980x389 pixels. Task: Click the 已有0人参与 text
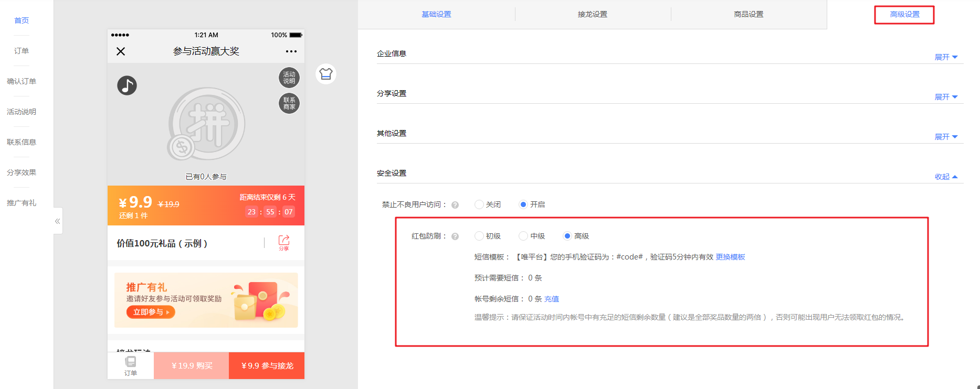tap(206, 177)
